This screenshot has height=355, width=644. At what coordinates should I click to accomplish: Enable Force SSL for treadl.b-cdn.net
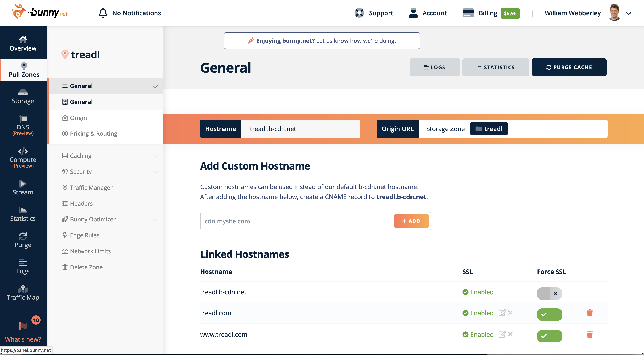point(549,294)
